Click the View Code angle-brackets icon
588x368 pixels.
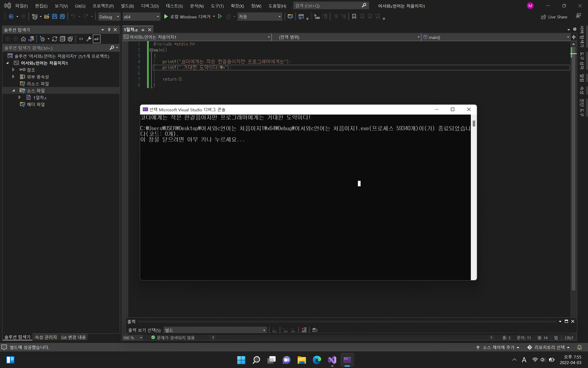point(81,39)
